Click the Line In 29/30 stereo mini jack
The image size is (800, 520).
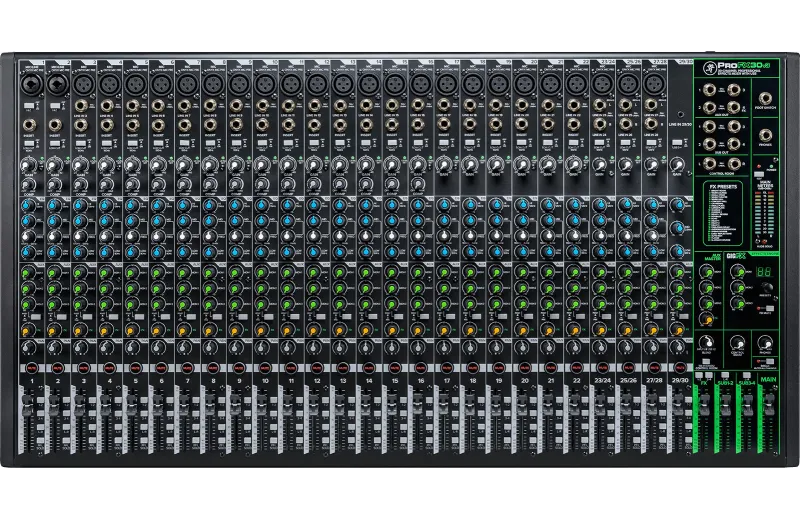pyautogui.click(x=680, y=115)
